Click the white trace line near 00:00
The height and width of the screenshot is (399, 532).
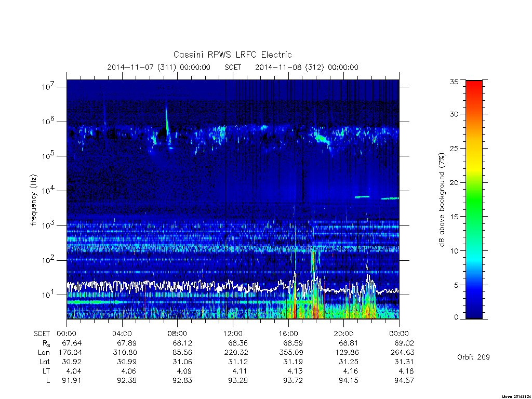click(71, 286)
